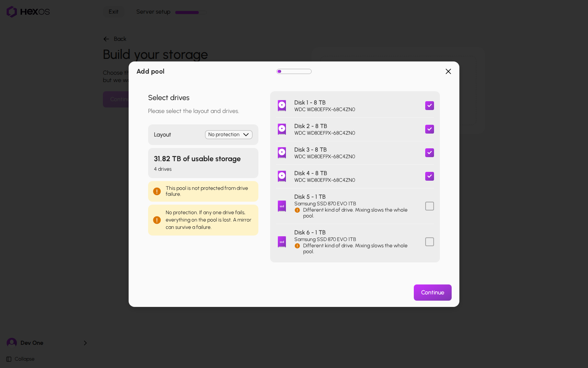Select the Disk 1 - 8 TB row
This screenshot has height=368, width=588.
tap(355, 106)
